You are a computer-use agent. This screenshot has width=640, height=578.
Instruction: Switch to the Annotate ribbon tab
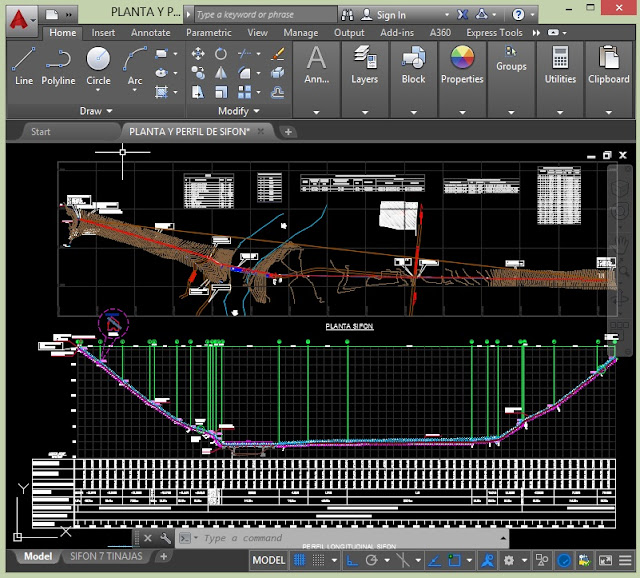click(x=150, y=32)
